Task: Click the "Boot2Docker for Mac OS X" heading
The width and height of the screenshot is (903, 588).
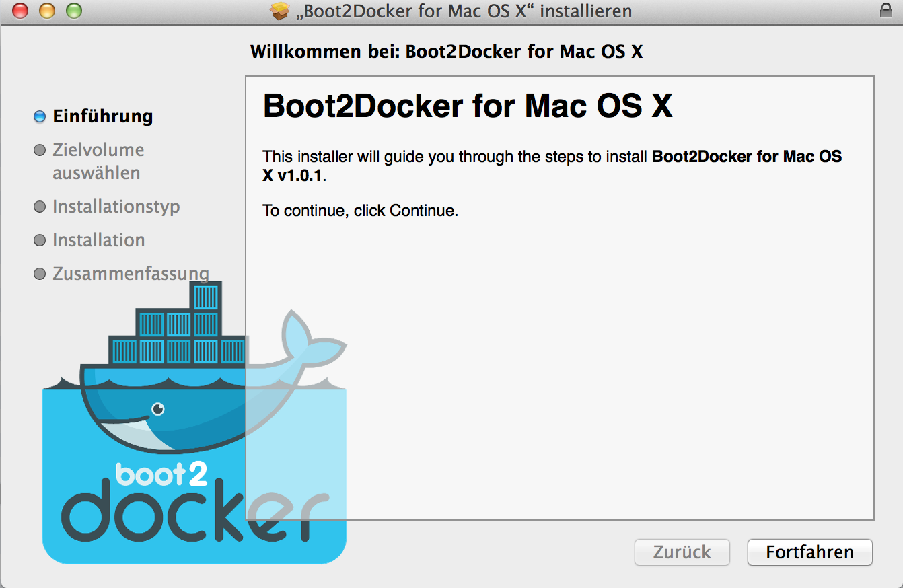Action: pos(468,106)
